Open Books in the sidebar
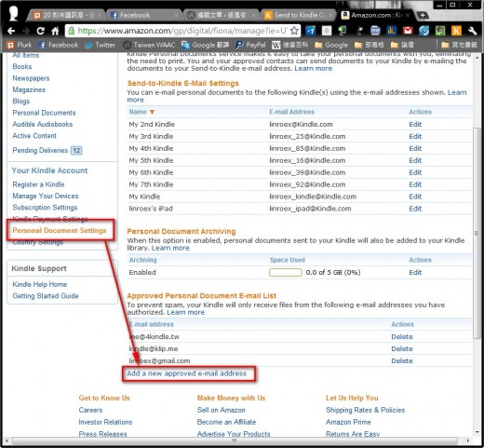The image size is (484, 448). pos(22,66)
